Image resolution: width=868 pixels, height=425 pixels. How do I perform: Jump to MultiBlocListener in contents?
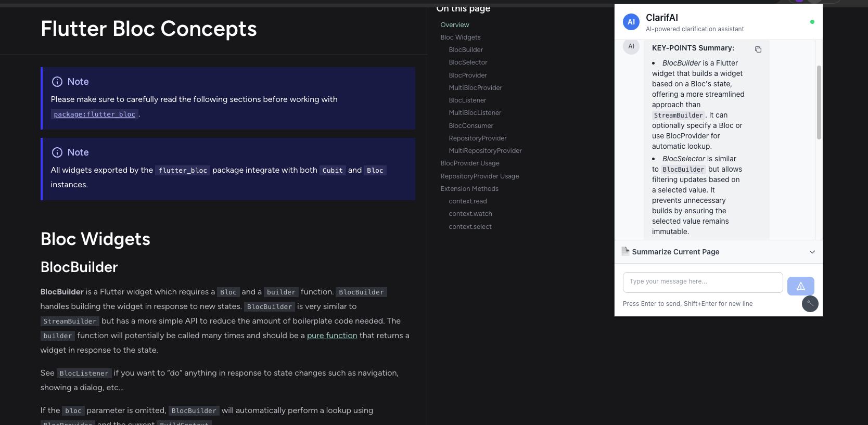click(475, 113)
